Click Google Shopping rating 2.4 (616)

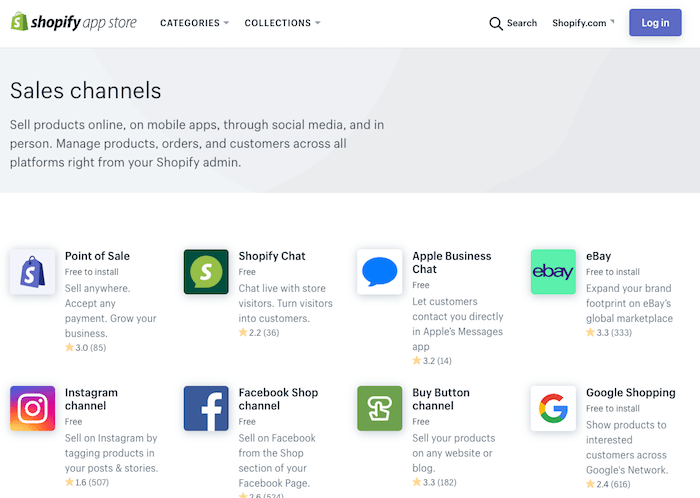[608, 484]
